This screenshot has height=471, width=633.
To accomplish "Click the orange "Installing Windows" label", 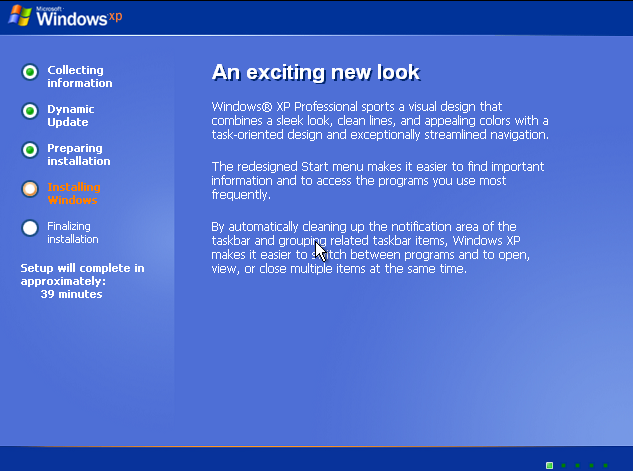I will (x=74, y=193).
